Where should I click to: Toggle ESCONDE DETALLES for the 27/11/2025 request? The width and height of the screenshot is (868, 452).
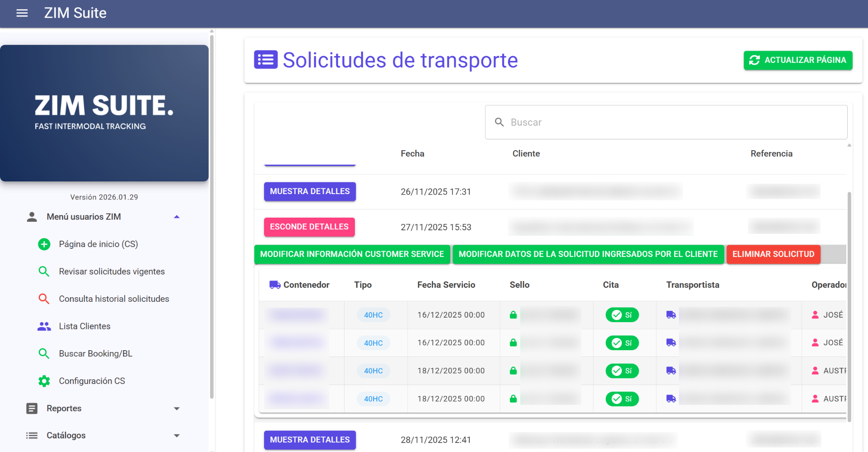[309, 227]
